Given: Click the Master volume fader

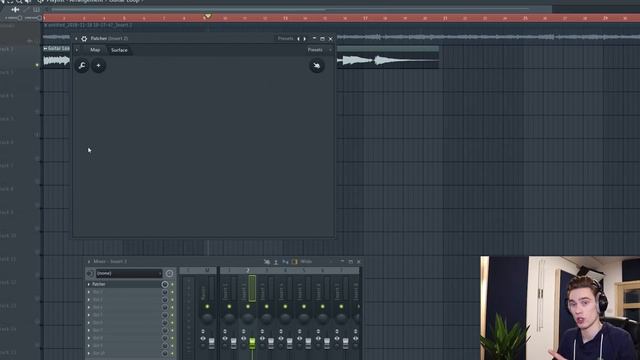Looking at the screenshot, I should pyautogui.click(x=212, y=343).
